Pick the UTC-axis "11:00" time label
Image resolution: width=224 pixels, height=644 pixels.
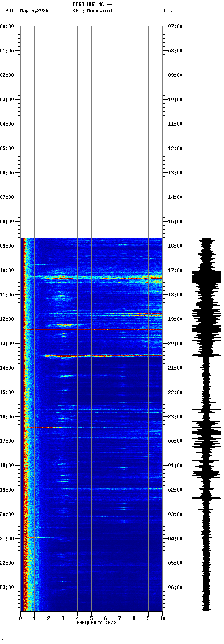coord(175,124)
